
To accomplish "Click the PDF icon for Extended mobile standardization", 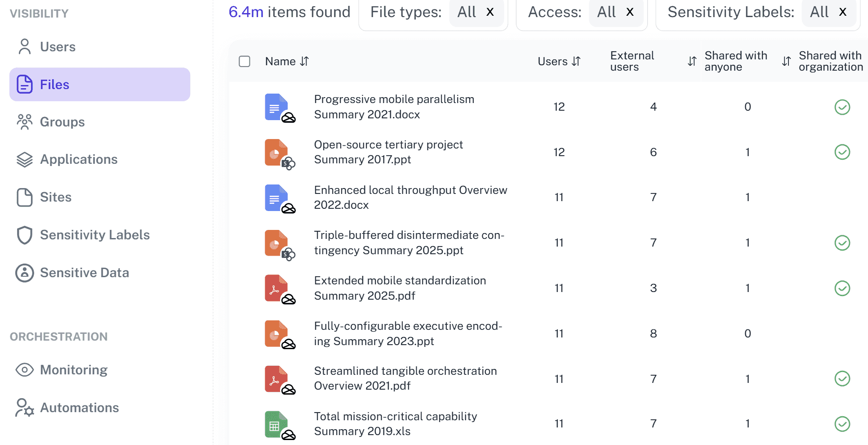I will click(x=277, y=288).
